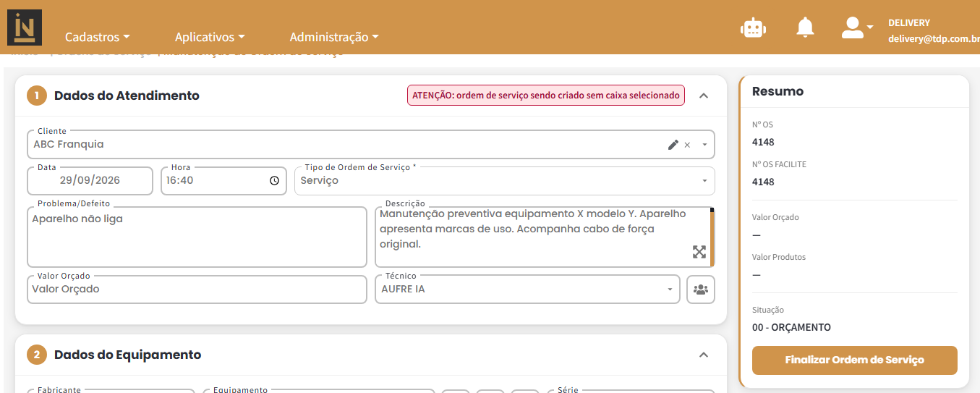The width and height of the screenshot is (980, 393).
Task: Click the Valor Produtos label in Resumo
Action: (779, 257)
